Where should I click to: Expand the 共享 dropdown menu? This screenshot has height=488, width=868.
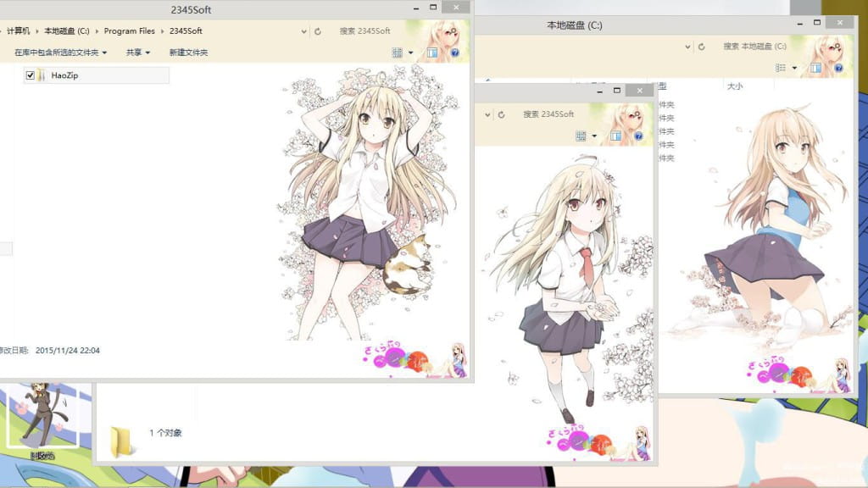(x=136, y=53)
